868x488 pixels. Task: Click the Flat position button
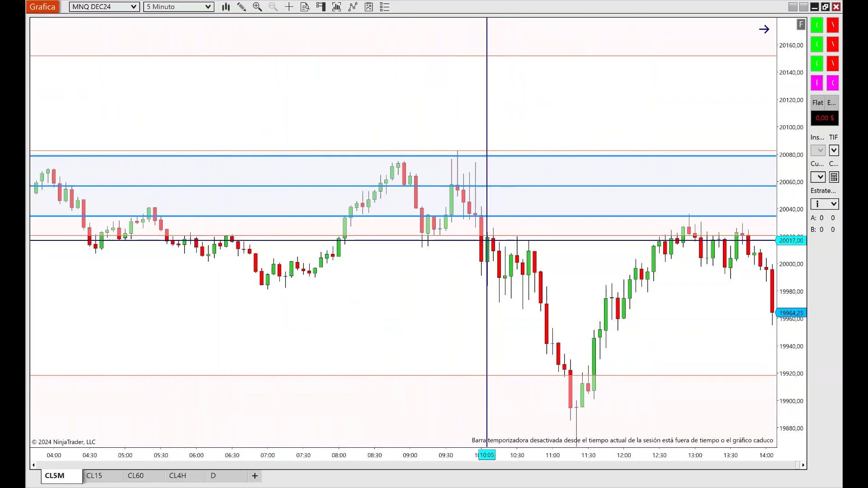818,103
